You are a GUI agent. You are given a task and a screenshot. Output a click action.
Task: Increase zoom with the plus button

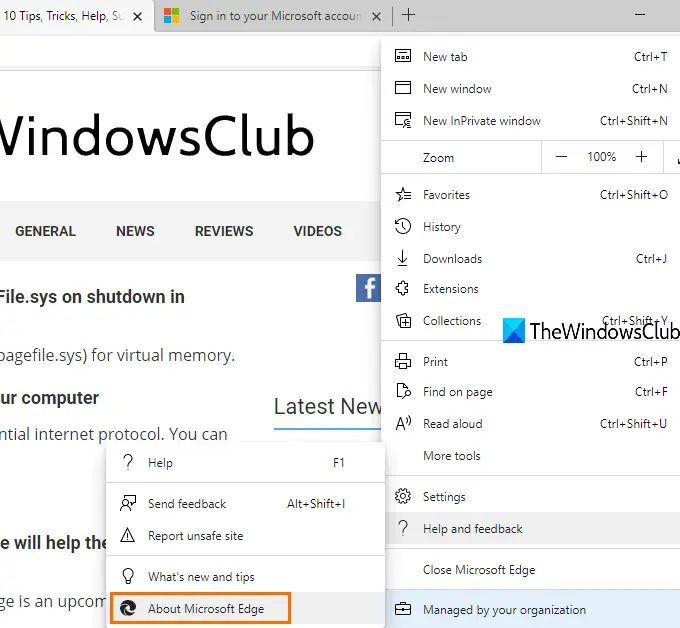tap(641, 157)
